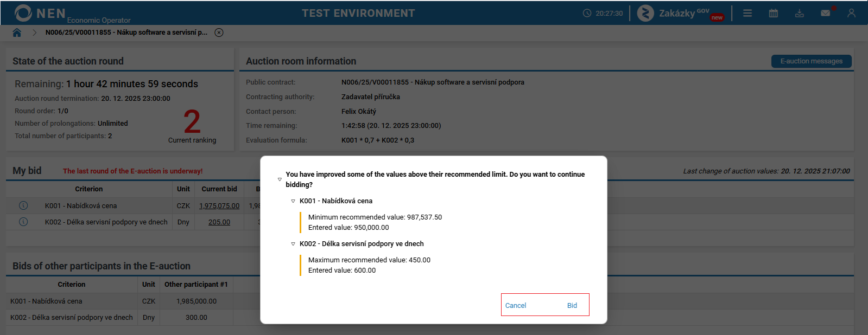Screen dimensions: 868x335
Task: Click the download icon in header
Action: coord(800,13)
